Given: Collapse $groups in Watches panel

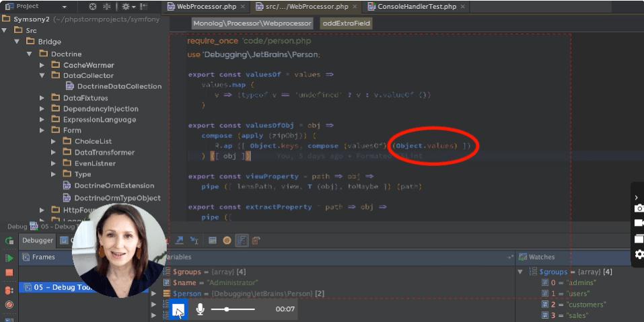Looking at the screenshot, I should pyautogui.click(x=520, y=272).
